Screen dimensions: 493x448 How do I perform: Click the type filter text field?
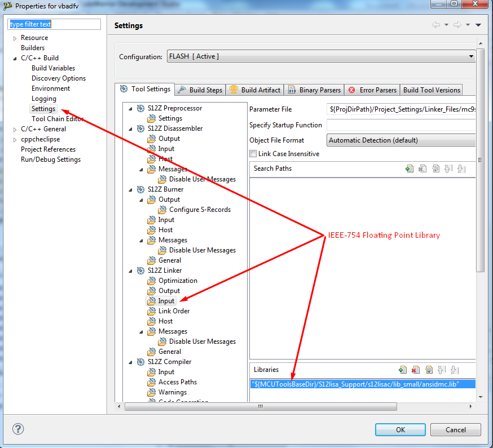pos(54,24)
